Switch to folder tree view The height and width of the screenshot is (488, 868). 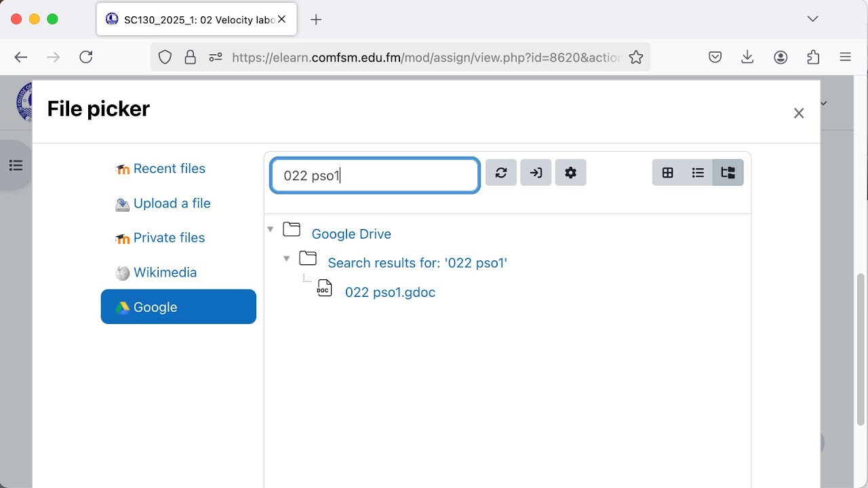(x=728, y=173)
